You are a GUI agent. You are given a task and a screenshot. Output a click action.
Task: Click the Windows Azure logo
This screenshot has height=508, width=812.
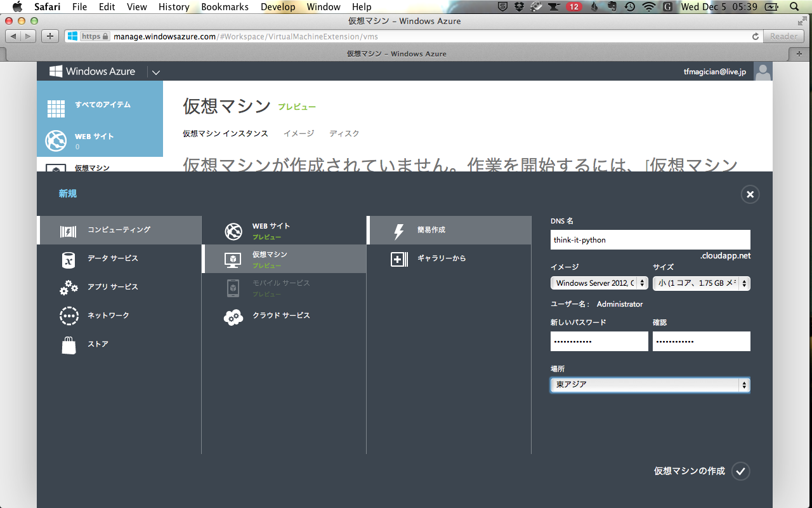click(x=93, y=71)
